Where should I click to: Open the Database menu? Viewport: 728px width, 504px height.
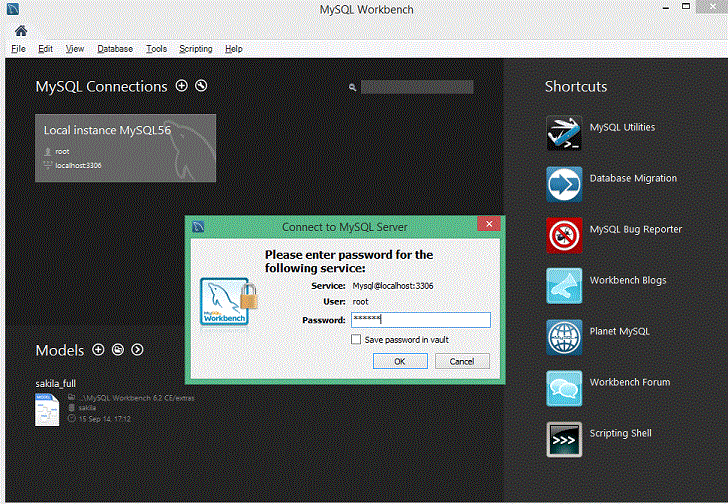(115, 49)
